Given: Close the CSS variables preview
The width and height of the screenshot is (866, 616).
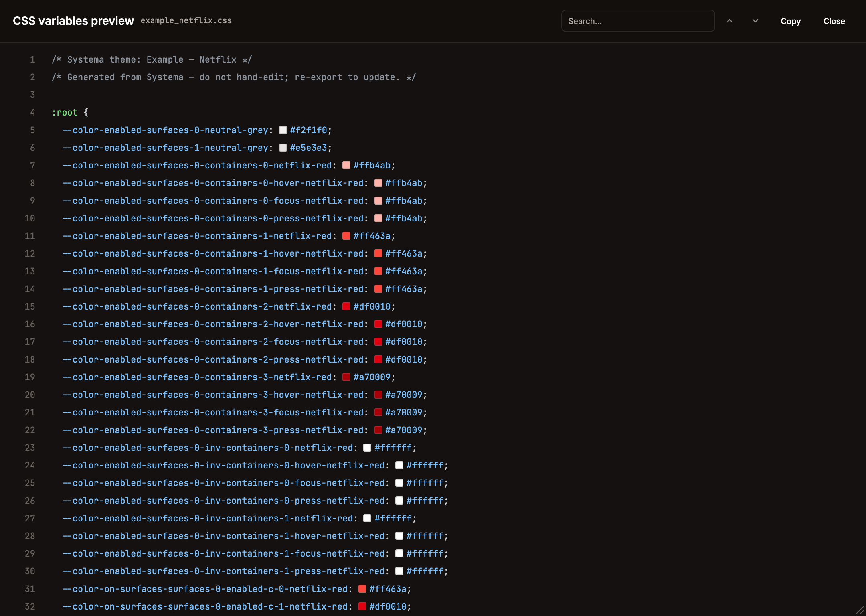Looking at the screenshot, I should tap(834, 21).
